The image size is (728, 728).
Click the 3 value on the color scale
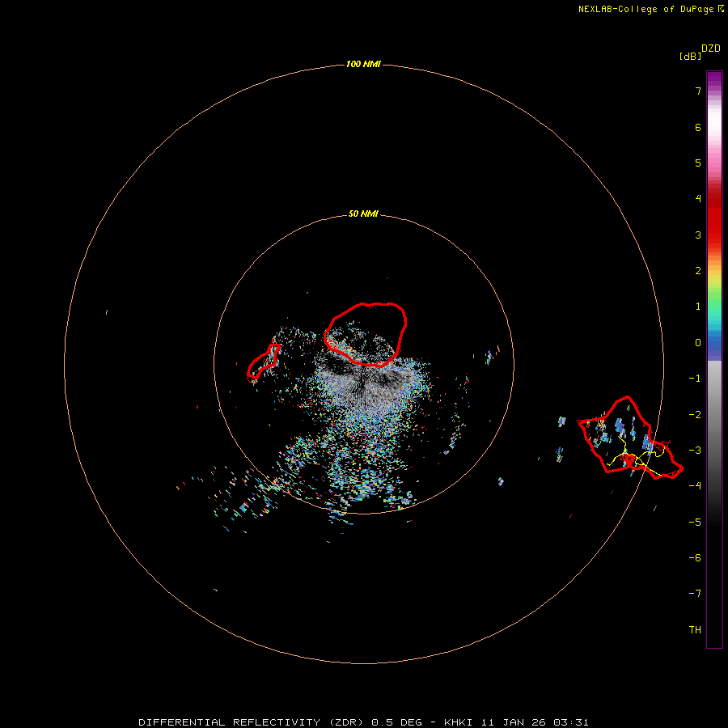[698, 235]
